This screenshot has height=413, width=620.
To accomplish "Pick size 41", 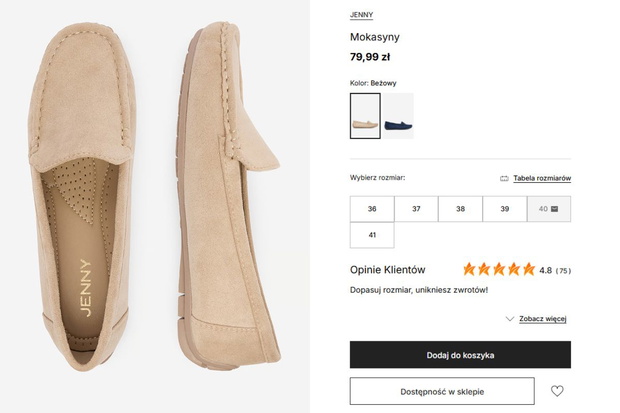I will [372, 235].
